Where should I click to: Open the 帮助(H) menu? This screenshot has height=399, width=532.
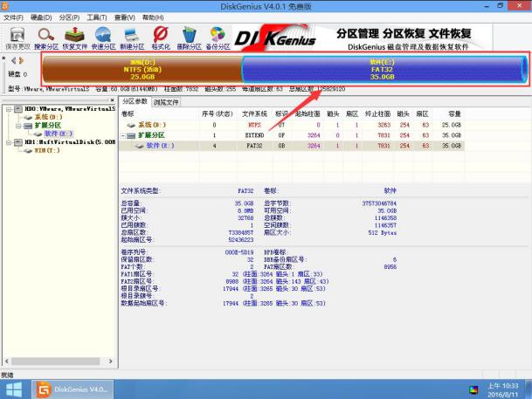153,17
